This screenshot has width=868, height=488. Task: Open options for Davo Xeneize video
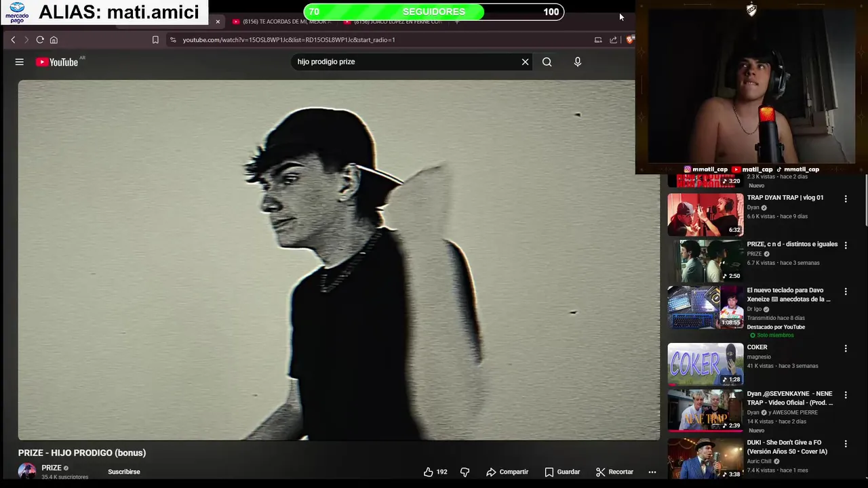846,291
